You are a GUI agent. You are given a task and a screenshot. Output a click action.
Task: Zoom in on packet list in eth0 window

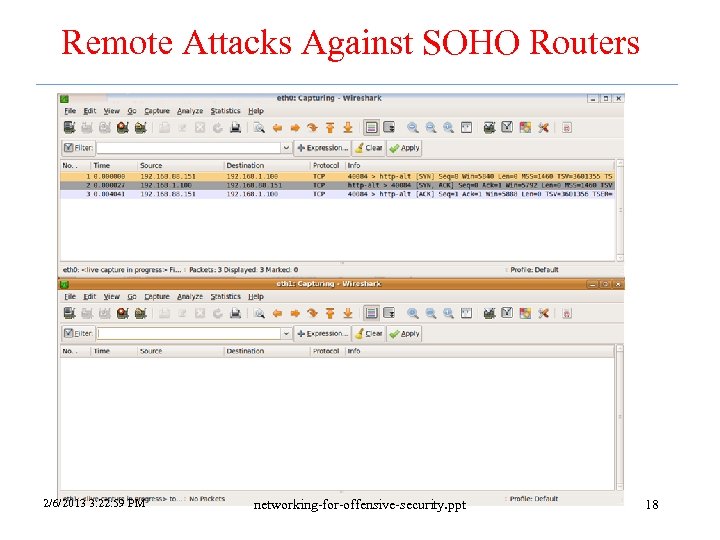click(413, 128)
